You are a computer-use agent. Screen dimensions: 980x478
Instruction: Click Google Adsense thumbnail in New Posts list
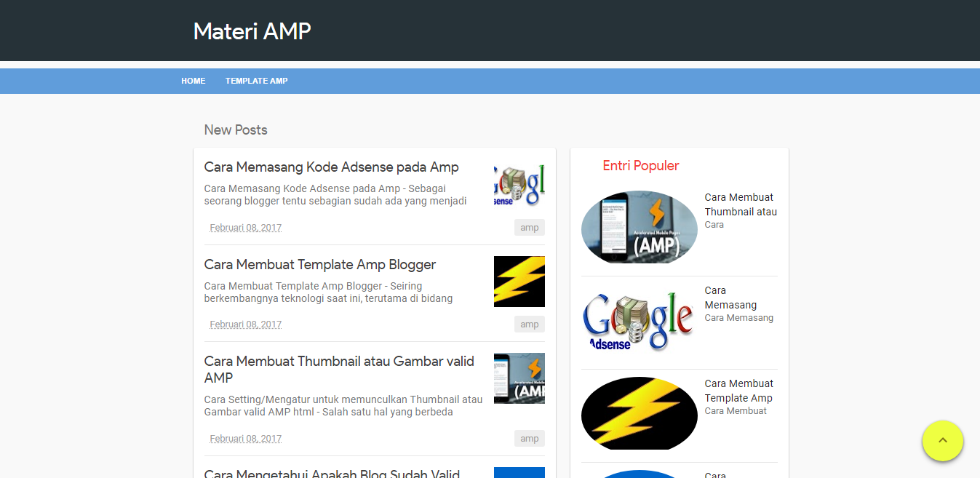[x=519, y=185]
